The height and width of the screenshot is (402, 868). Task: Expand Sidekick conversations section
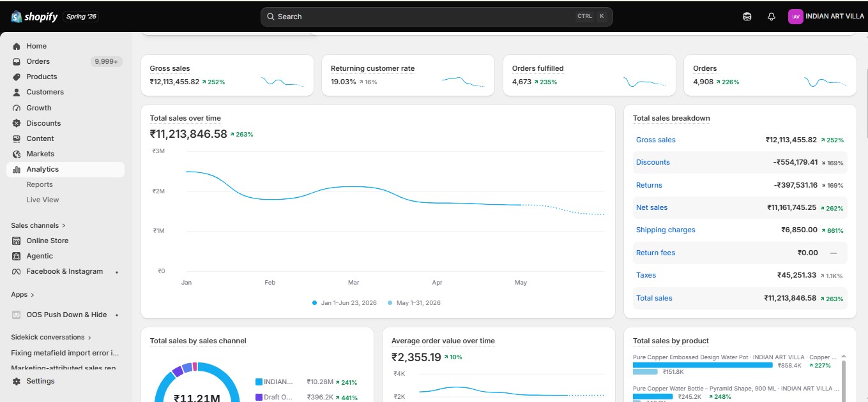tap(52, 337)
